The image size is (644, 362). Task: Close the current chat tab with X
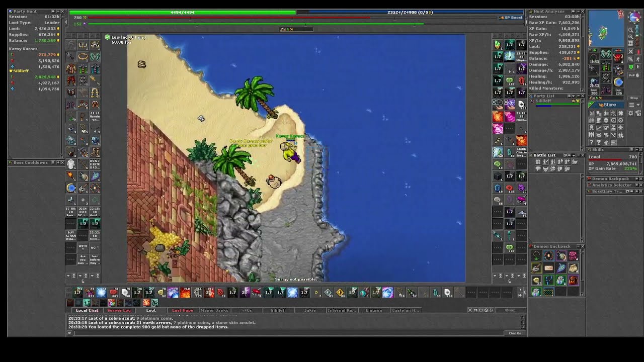[x=470, y=310]
